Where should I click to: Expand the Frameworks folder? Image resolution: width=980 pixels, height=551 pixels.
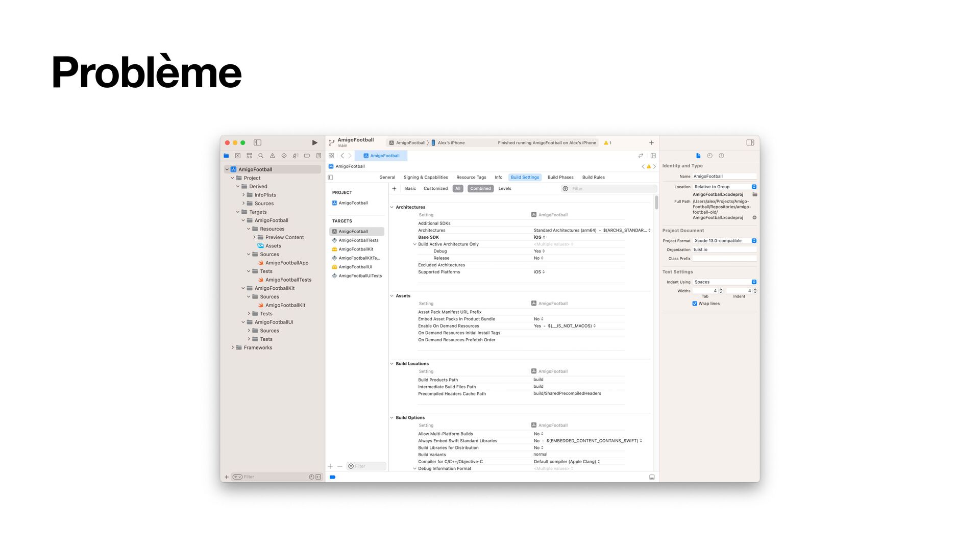[x=233, y=348]
